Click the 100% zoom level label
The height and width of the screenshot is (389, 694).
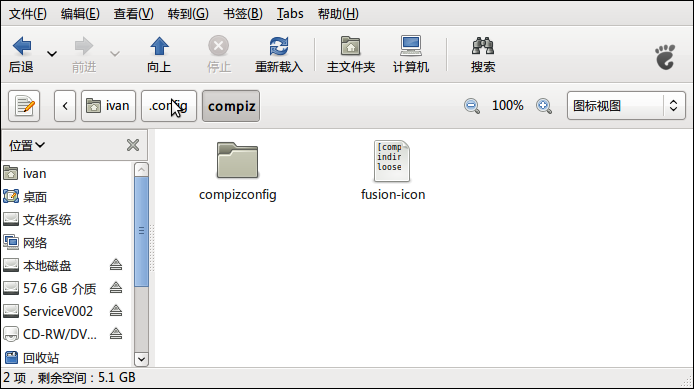508,106
